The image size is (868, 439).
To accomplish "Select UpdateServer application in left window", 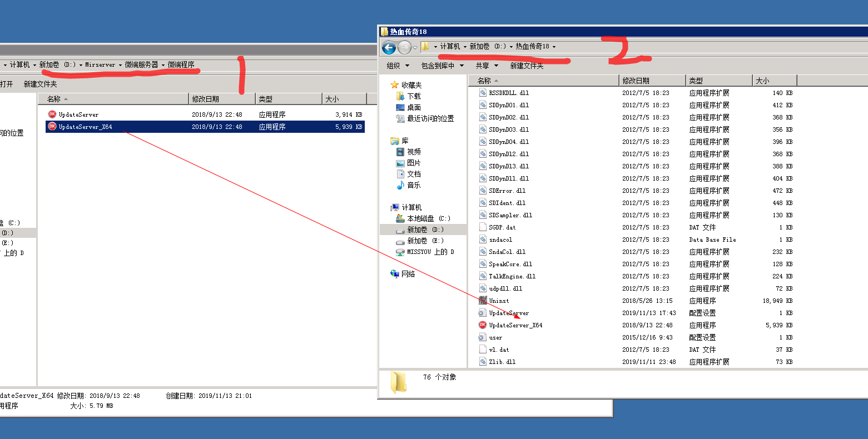I will (x=78, y=114).
